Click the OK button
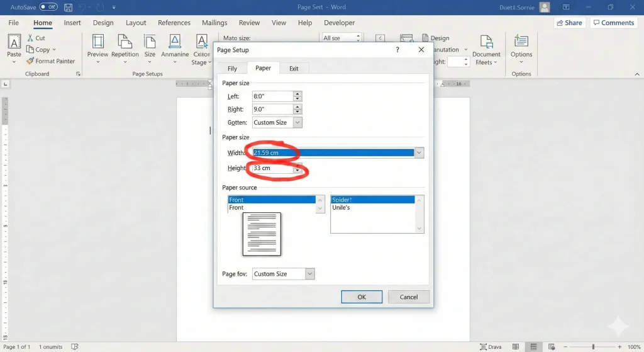 (x=362, y=297)
